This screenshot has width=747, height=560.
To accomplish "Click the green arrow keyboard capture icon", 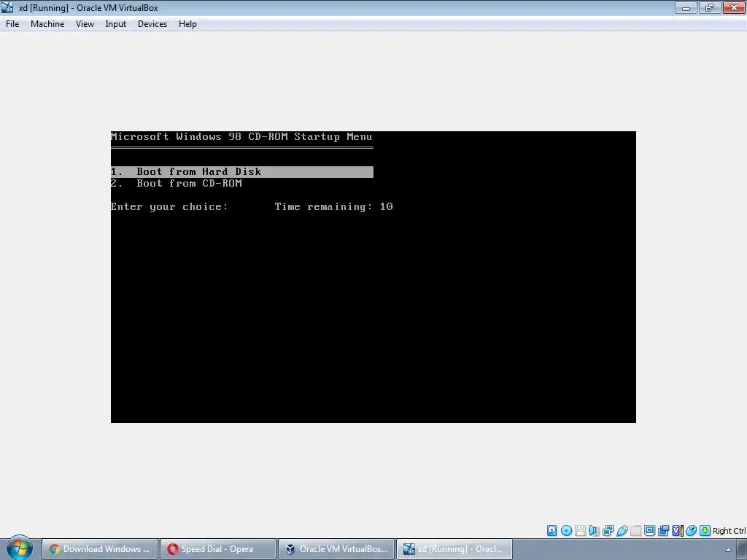I will click(x=705, y=531).
